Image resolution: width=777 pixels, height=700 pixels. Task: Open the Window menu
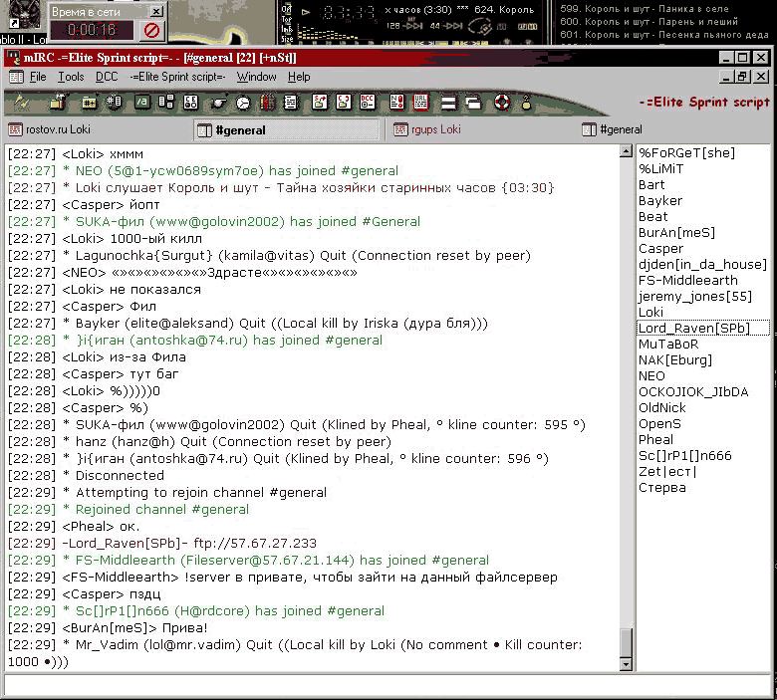[256, 77]
